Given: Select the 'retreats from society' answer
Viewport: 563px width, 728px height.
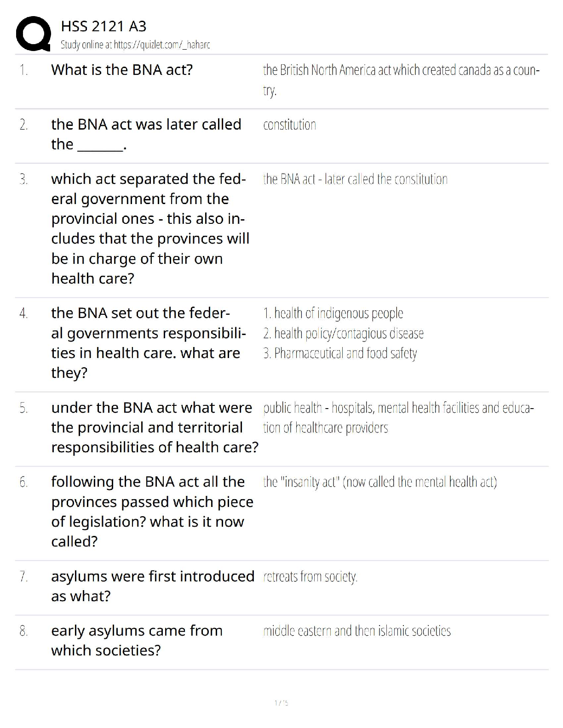Looking at the screenshot, I should coord(310,576).
